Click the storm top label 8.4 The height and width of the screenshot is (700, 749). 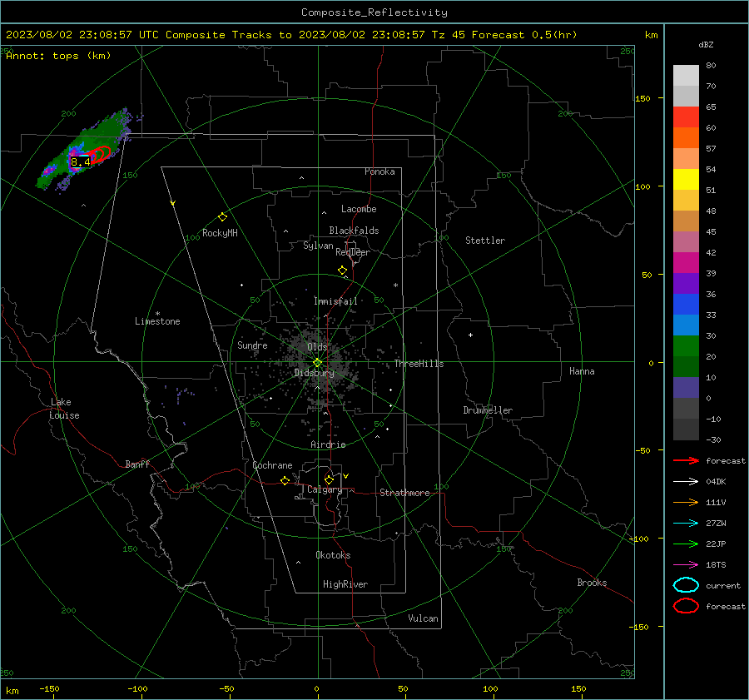[80, 162]
